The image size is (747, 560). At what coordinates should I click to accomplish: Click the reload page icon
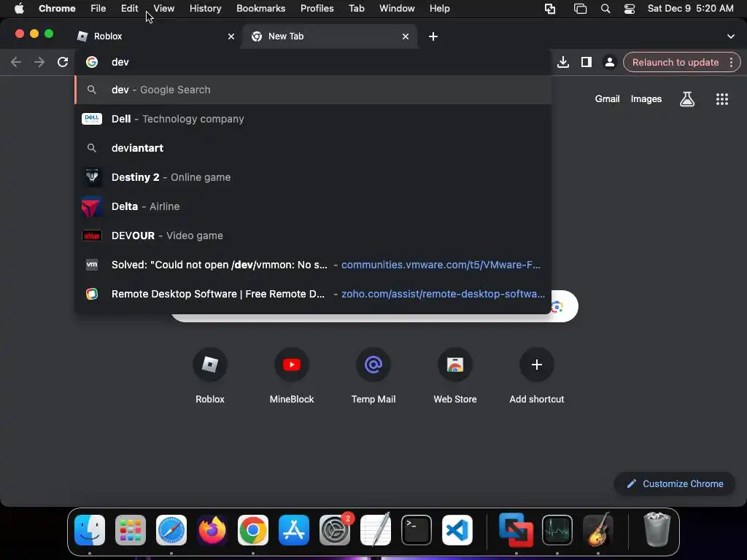(63, 62)
